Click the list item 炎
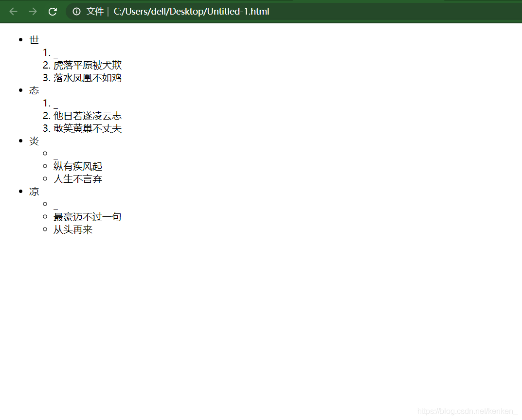The width and height of the screenshot is (522, 420). click(x=34, y=141)
